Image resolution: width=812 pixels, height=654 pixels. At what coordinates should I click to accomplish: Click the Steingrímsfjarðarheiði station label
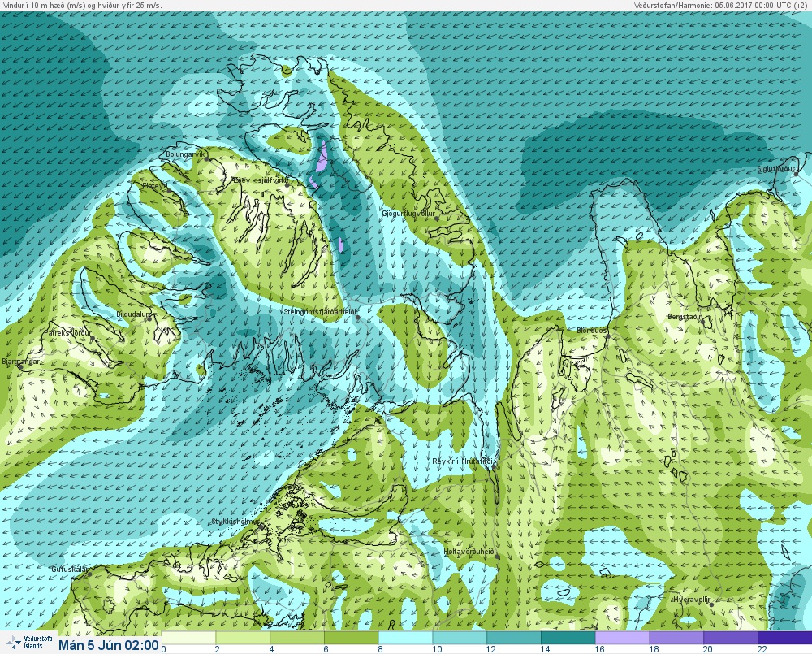click(x=320, y=312)
